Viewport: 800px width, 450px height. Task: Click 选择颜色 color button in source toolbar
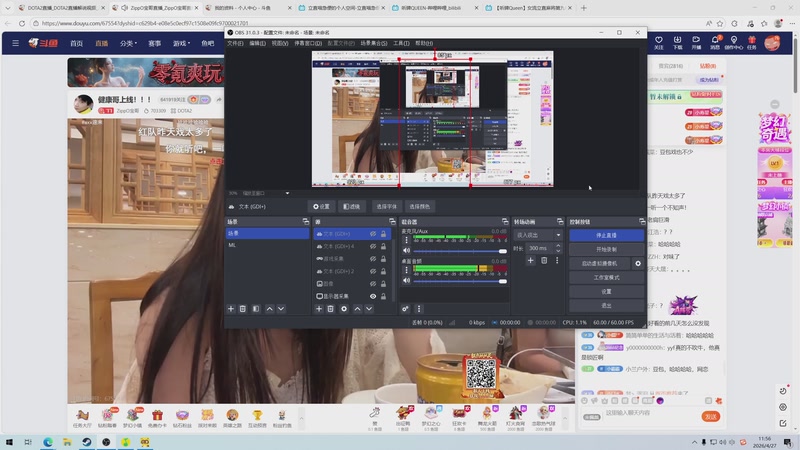click(419, 207)
